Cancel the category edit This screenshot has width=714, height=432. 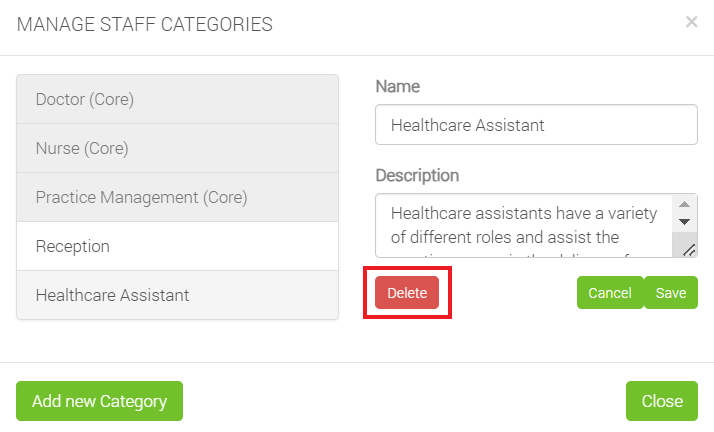609,293
